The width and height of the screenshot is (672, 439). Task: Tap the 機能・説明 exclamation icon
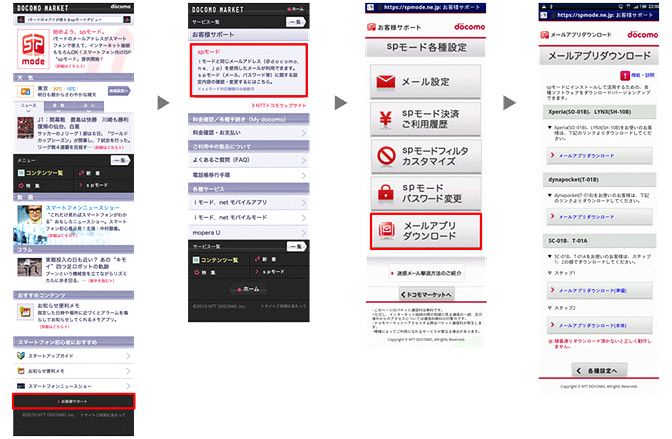pyautogui.click(x=625, y=75)
